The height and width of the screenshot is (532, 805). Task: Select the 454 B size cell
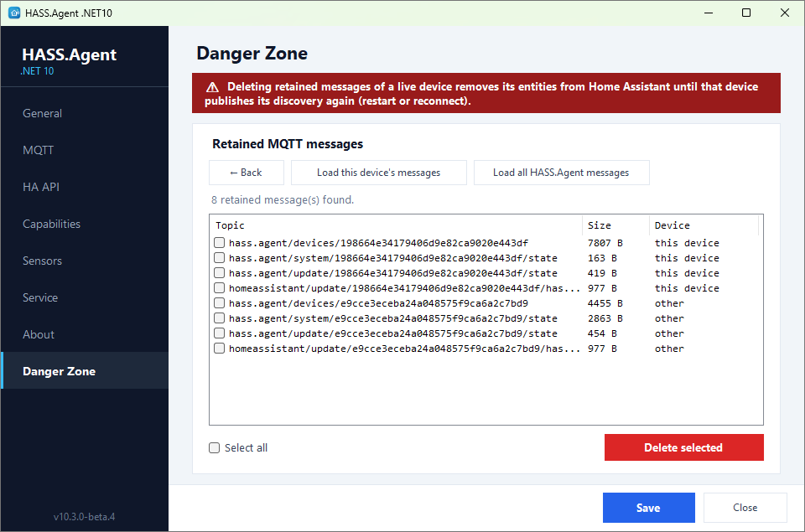point(602,333)
